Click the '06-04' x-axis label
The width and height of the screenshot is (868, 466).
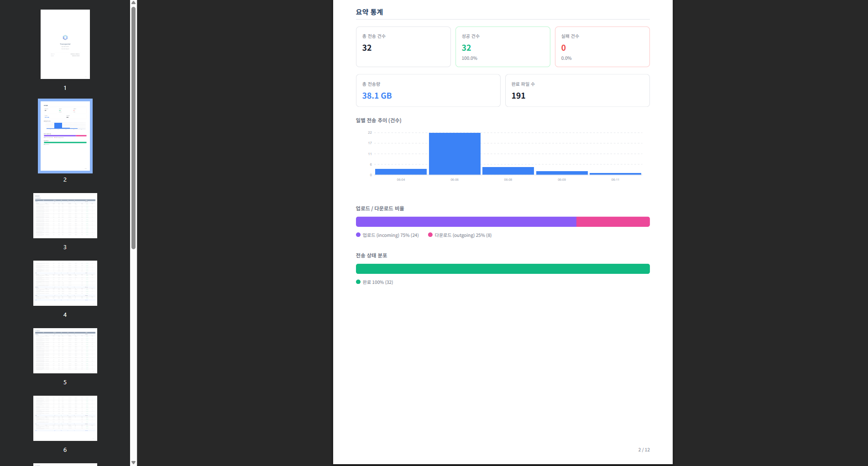(x=401, y=180)
